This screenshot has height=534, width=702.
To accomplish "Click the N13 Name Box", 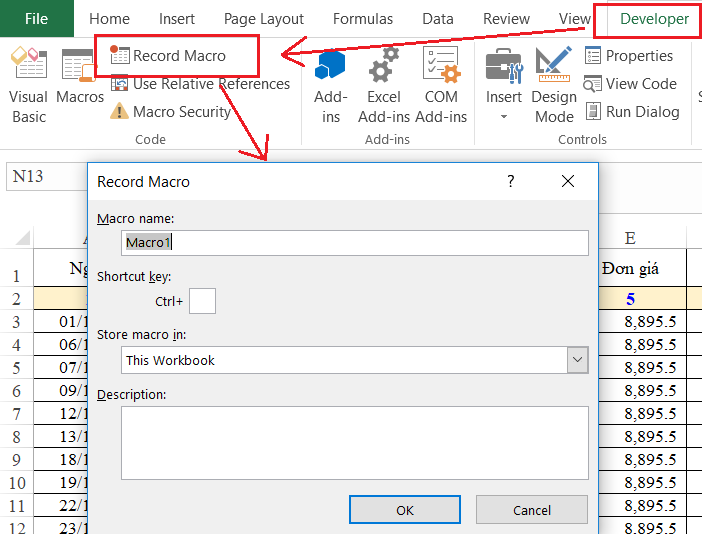I will (x=47, y=176).
